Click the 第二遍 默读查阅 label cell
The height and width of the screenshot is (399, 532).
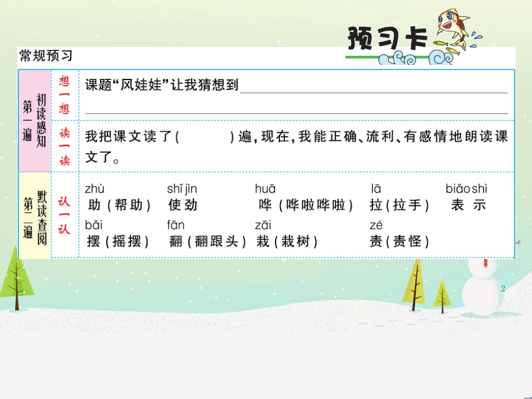coord(35,215)
